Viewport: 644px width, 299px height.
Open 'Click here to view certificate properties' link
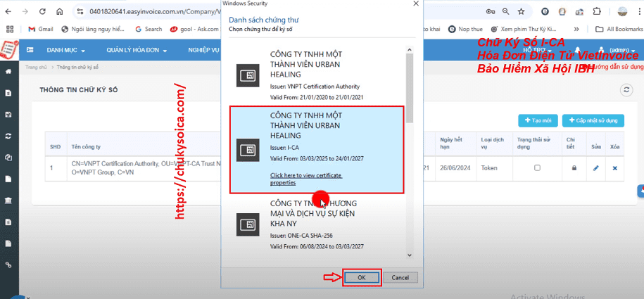306,179
